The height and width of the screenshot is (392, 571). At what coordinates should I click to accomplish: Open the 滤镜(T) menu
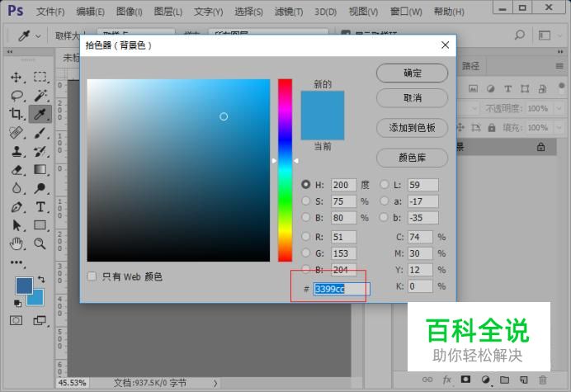(x=289, y=12)
